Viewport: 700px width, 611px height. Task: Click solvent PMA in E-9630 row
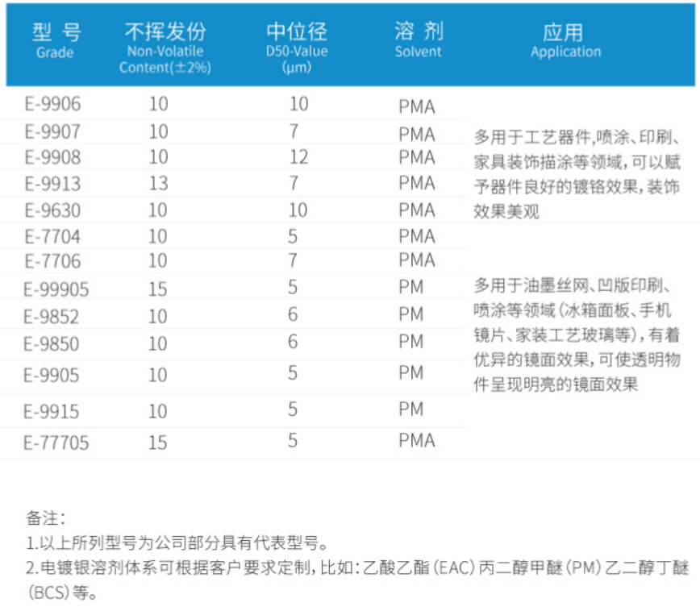click(416, 210)
